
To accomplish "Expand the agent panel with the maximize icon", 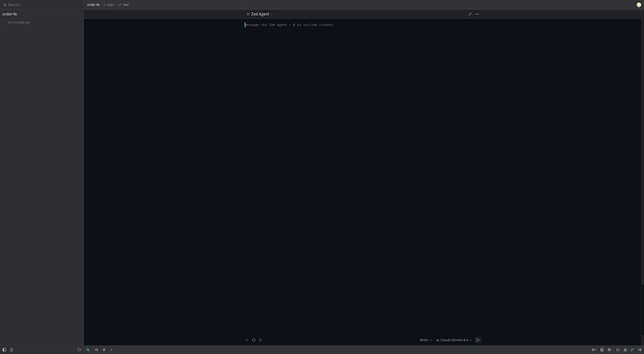I will point(469,14).
